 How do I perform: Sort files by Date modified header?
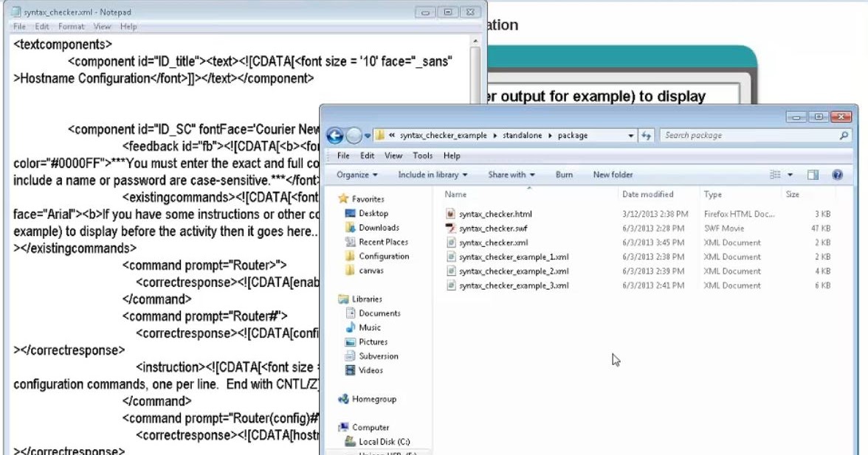click(x=648, y=195)
